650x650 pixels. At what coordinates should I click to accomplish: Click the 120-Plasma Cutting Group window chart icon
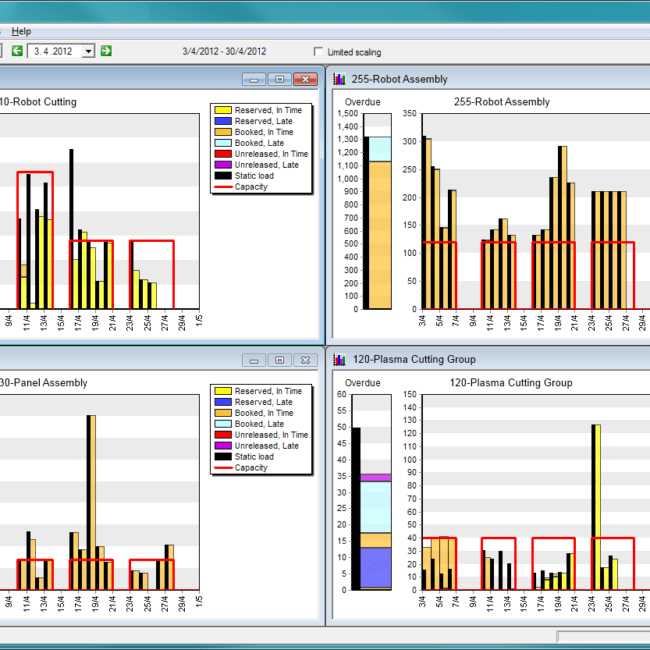pyautogui.click(x=340, y=359)
